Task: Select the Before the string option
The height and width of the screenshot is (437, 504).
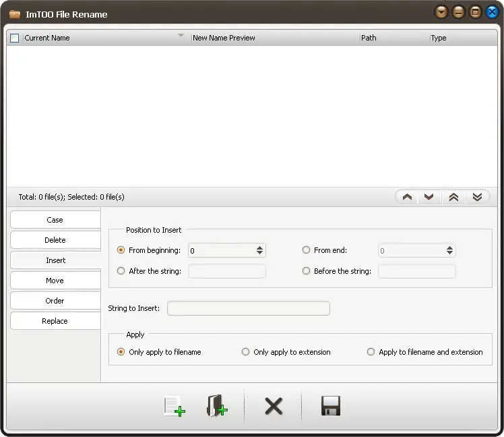Action: (x=306, y=271)
